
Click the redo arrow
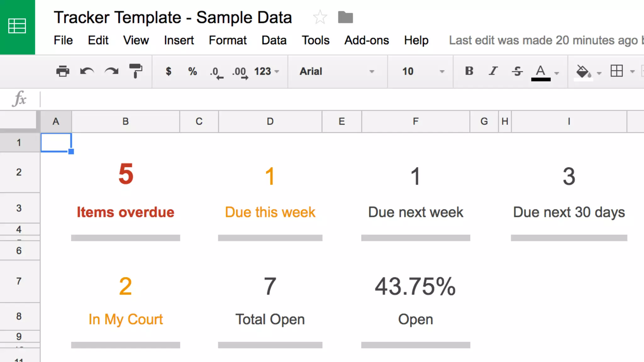coord(111,71)
